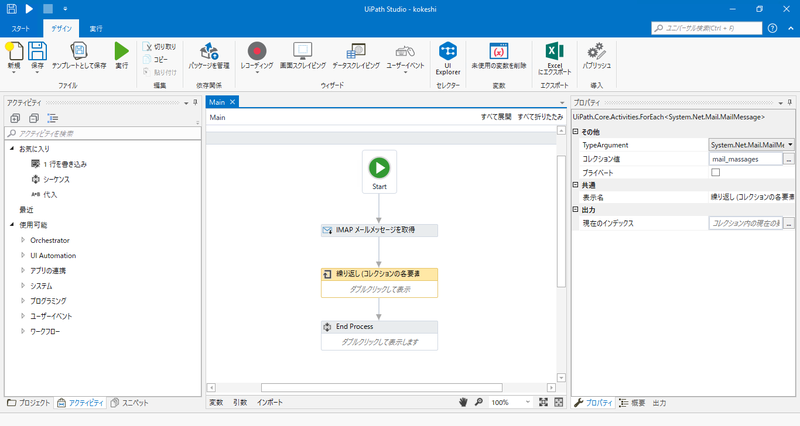
Task: Click ellipsis button beside コレクション値
Action: [789, 159]
